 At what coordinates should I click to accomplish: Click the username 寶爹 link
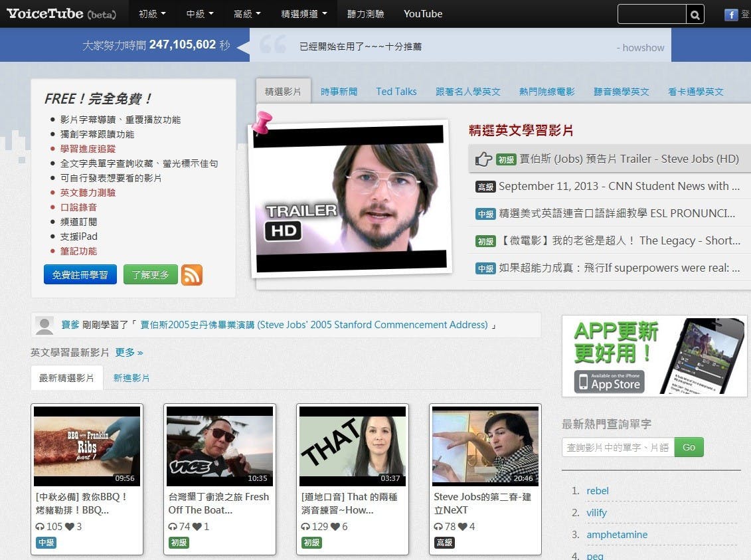coord(70,325)
